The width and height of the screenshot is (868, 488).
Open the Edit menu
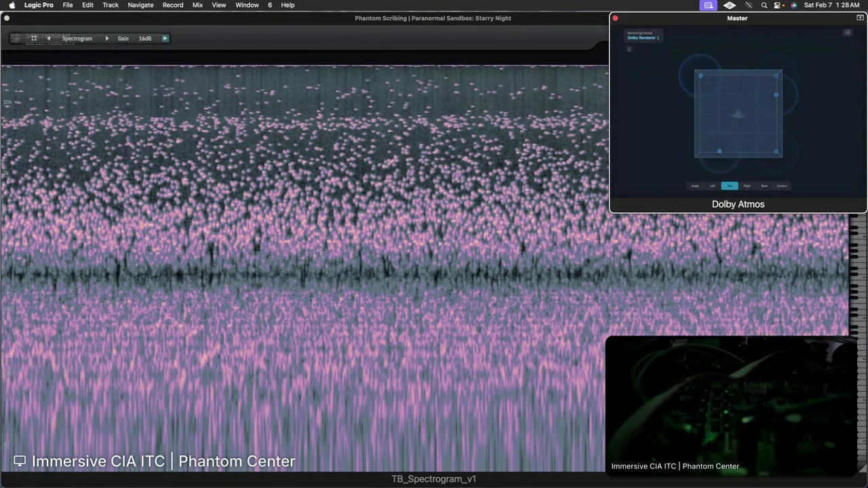click(87, 5)
